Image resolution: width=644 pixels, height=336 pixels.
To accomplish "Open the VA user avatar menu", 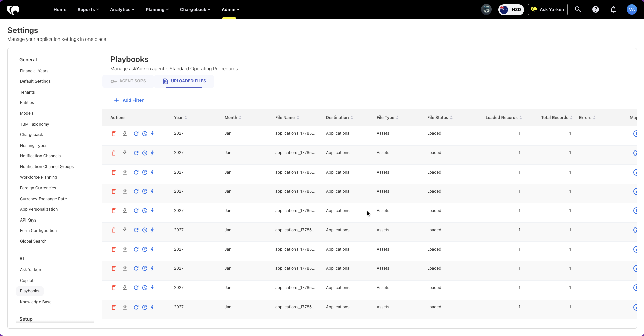I will (632, 9).
